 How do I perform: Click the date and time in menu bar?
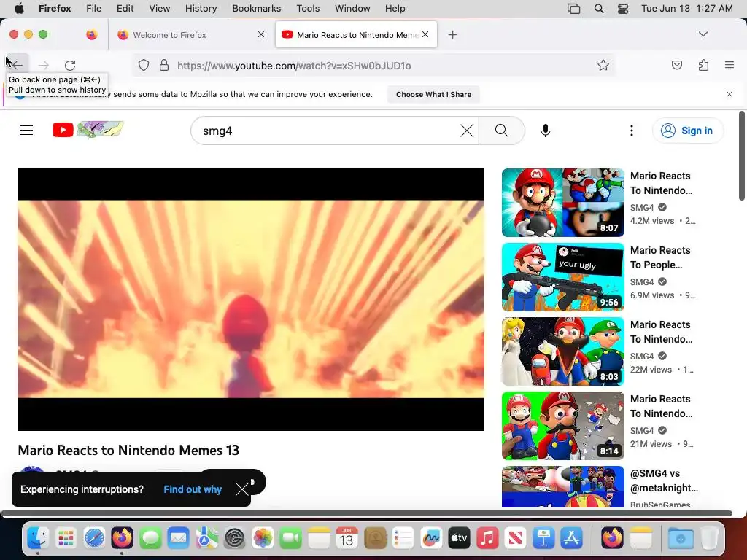pos(687,9)
